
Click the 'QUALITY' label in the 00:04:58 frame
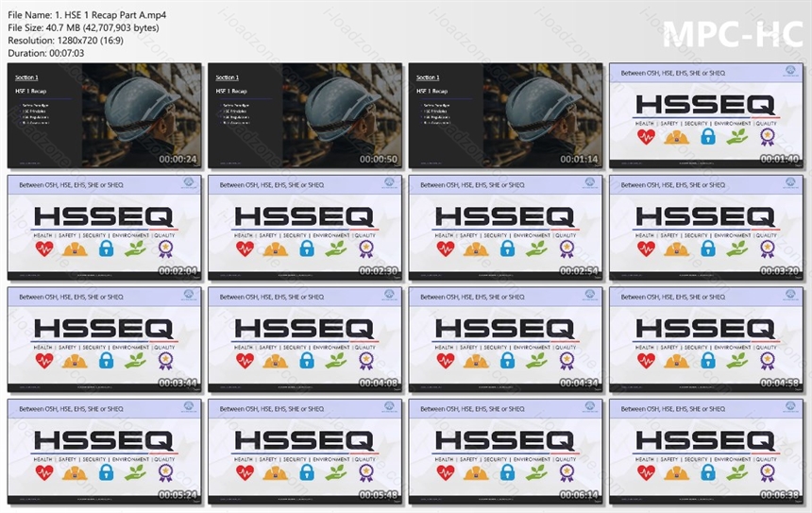pos(766,347)
